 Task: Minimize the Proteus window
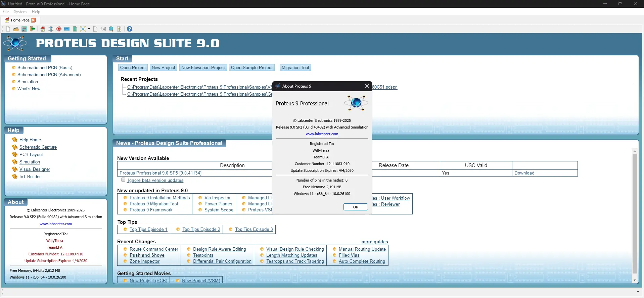[x=605, y=4]
